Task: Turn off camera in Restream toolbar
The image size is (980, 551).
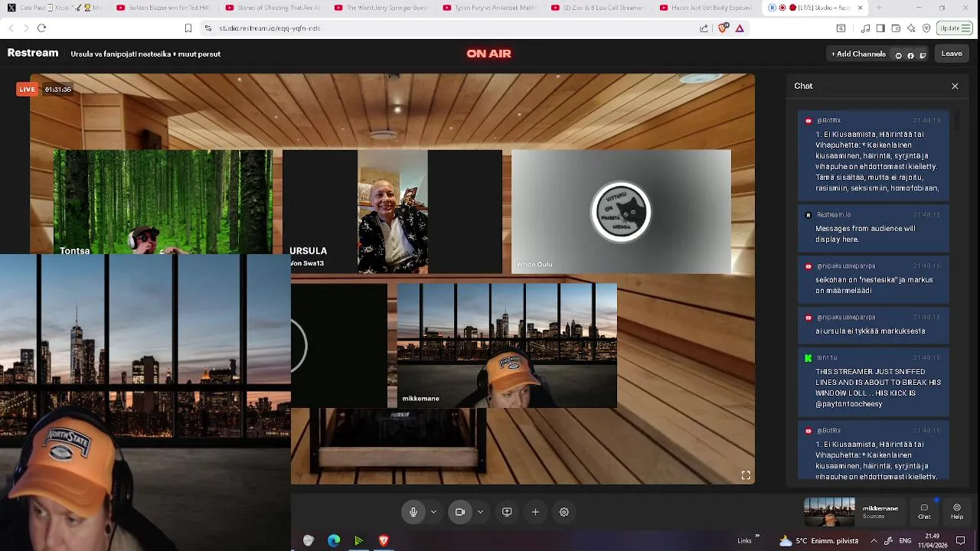Action: [x=460, y=512]
